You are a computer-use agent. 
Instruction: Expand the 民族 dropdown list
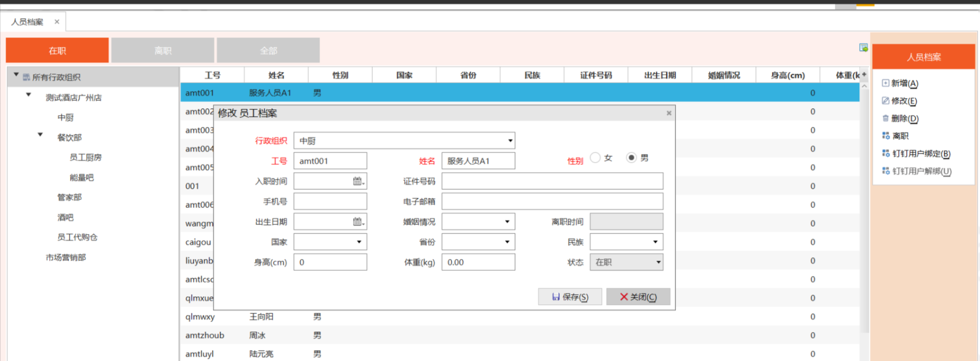655,242
